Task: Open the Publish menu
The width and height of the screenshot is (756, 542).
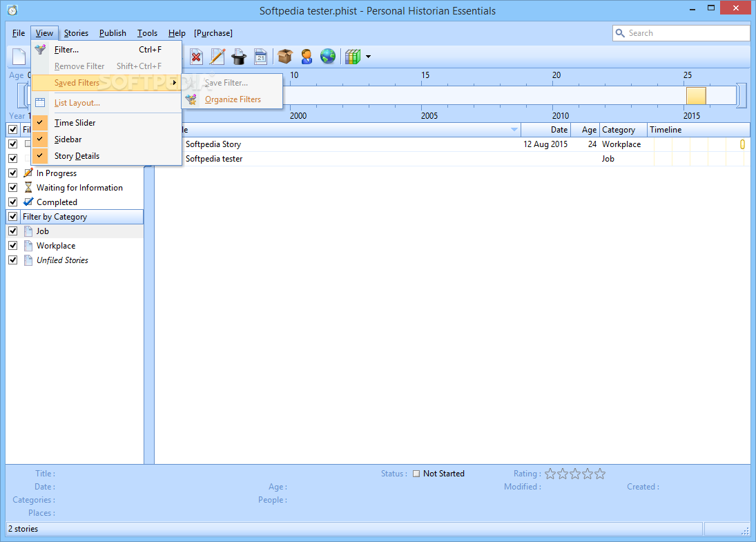Action: tap(113, 32)
